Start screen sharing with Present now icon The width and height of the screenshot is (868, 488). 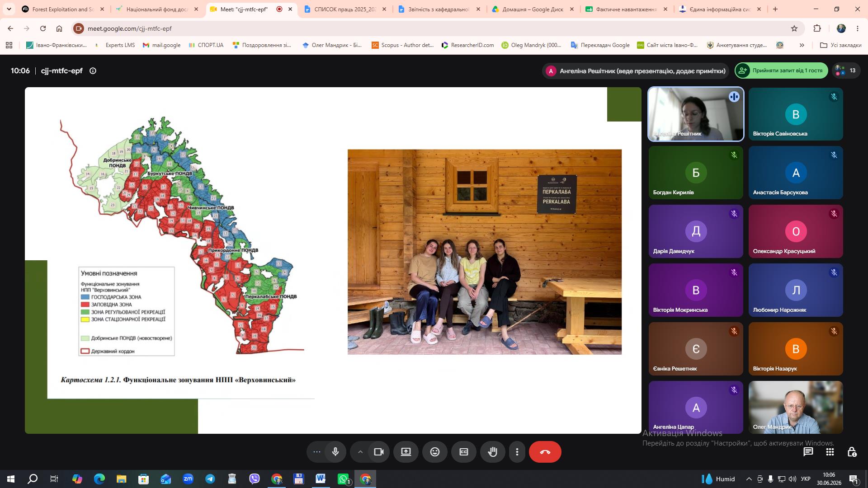coord(406,452)
